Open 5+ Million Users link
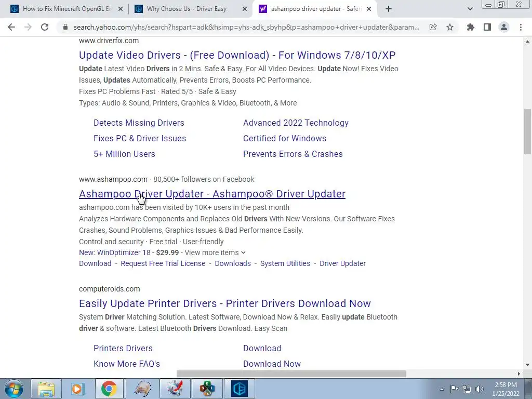 point(124,154)
